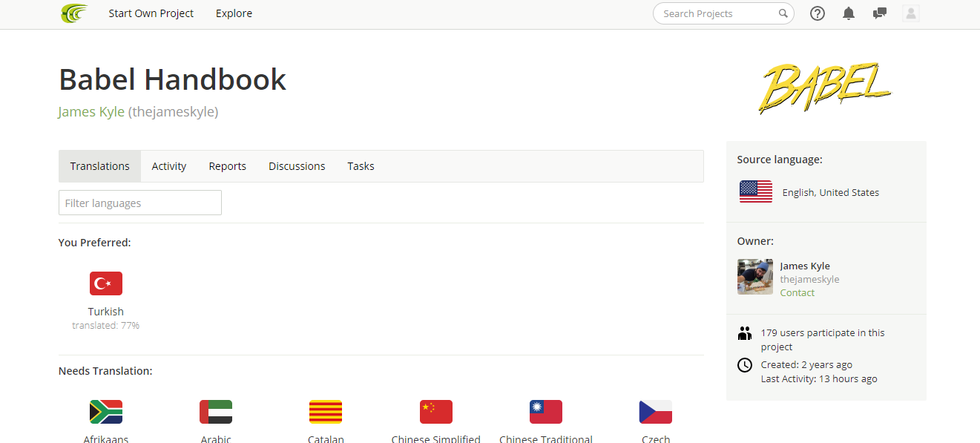The image size is (980, 443).
Task: Click the search magnifier icon
Action: coord(783,13)
